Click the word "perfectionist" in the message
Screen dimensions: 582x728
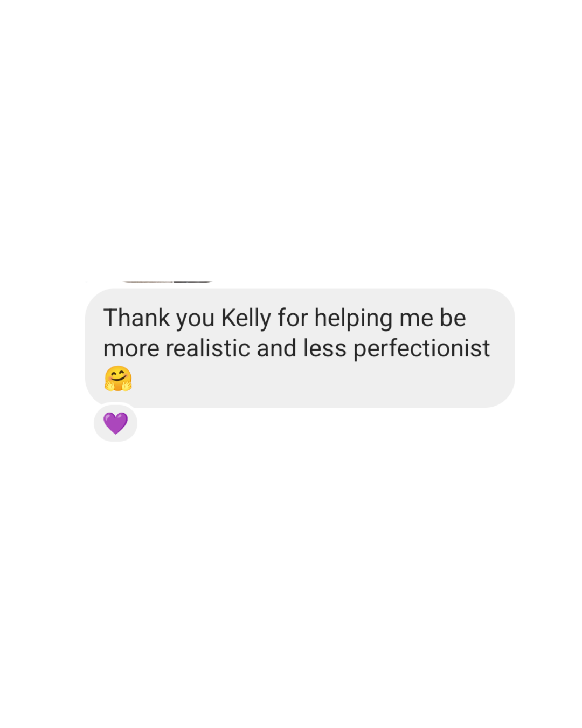point(421,349)
